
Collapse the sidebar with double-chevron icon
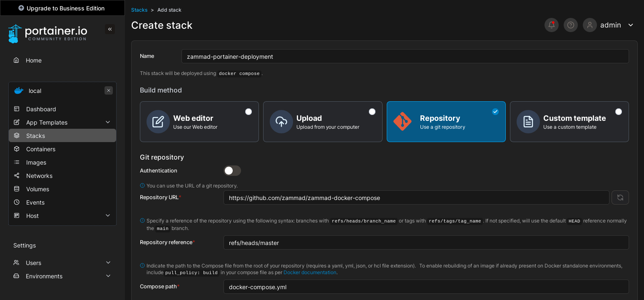[x=110, y=29]
